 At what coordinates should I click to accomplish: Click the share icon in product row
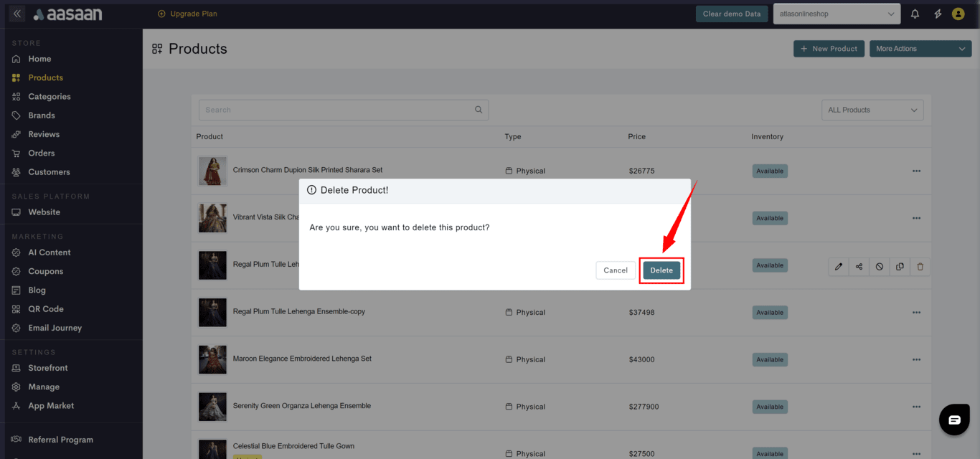(859, 267)
